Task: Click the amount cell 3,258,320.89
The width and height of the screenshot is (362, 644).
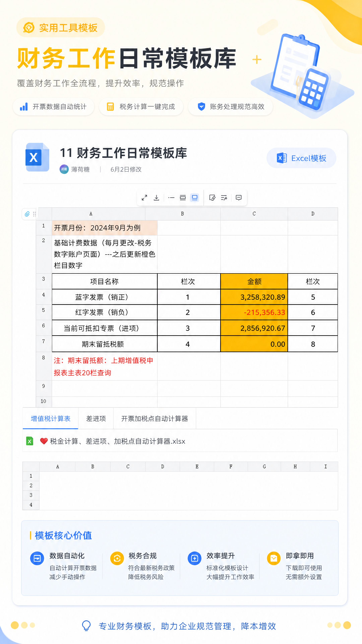Action: coord(254,297)
